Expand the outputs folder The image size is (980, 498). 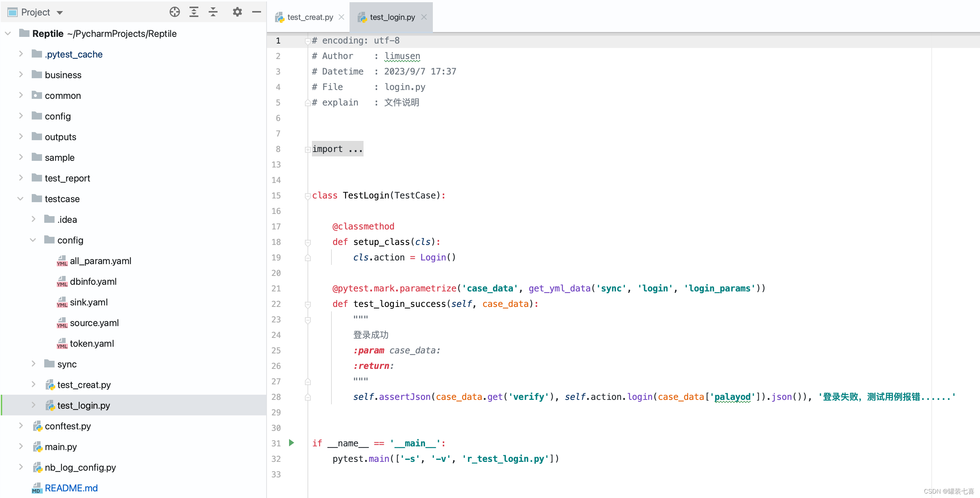point(21,137)
